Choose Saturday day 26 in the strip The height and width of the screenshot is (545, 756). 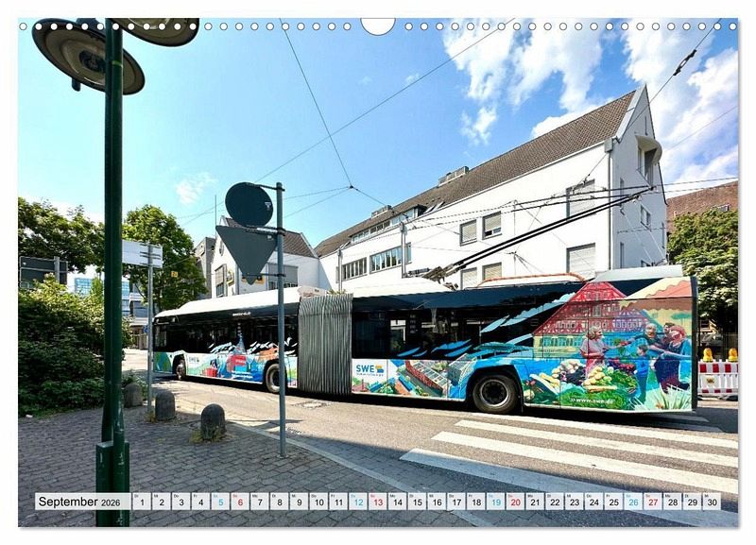point(634,502)
